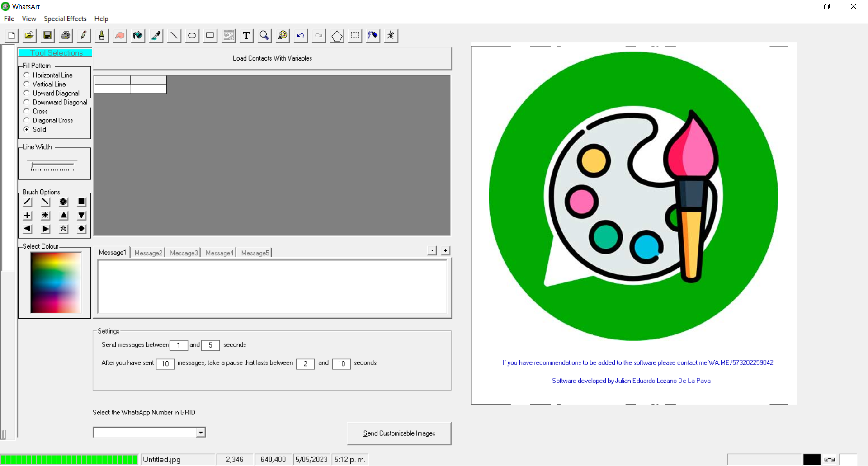Select the Eraser tool
This screenshot has height=466, width=868.
tap(120, 36)
